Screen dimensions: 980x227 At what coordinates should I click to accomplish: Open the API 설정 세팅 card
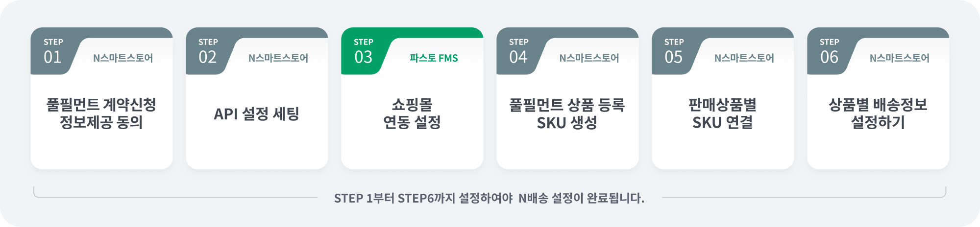coord(257,98)
